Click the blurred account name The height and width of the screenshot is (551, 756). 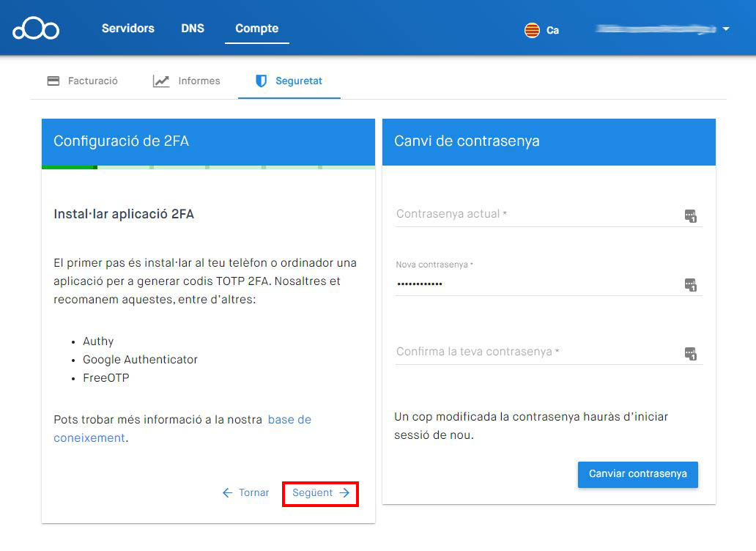point(656,29)
